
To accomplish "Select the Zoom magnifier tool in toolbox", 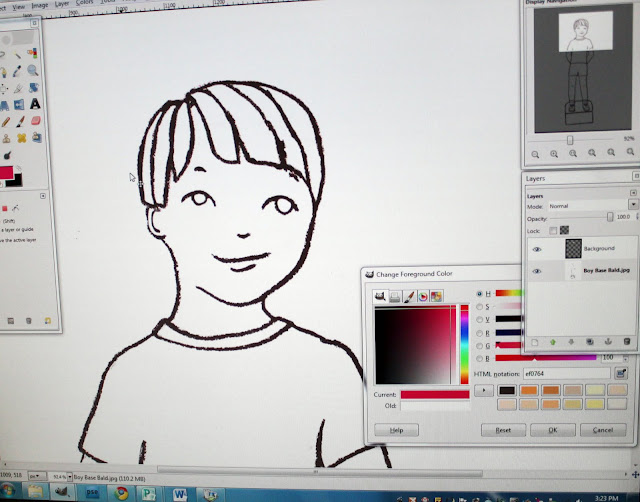I will tap(33, 70).
